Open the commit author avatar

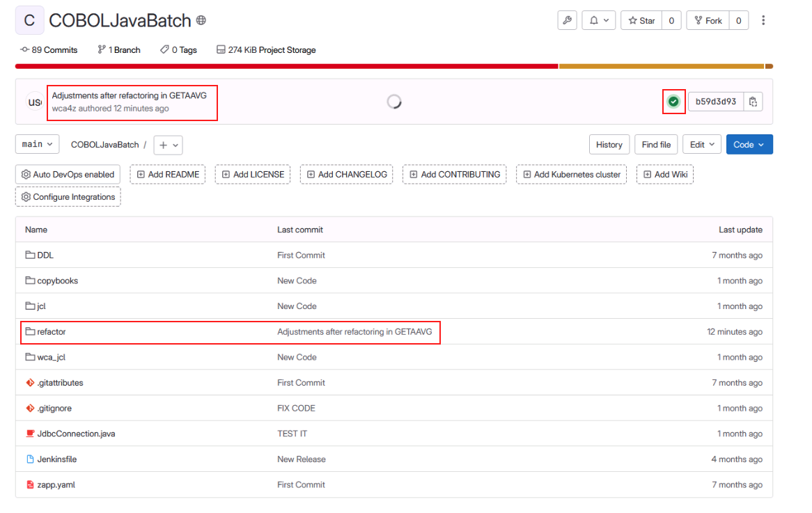pyautogui.click(x=35, y=102)
